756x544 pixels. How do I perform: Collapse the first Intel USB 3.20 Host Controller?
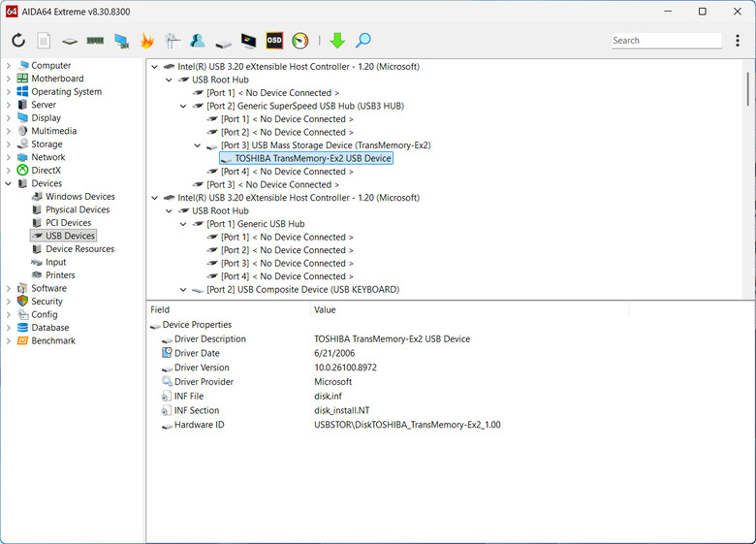coord(154,67)
